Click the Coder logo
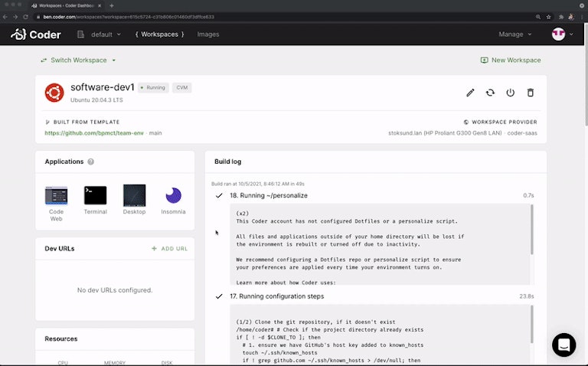 [x=36, y=34]
